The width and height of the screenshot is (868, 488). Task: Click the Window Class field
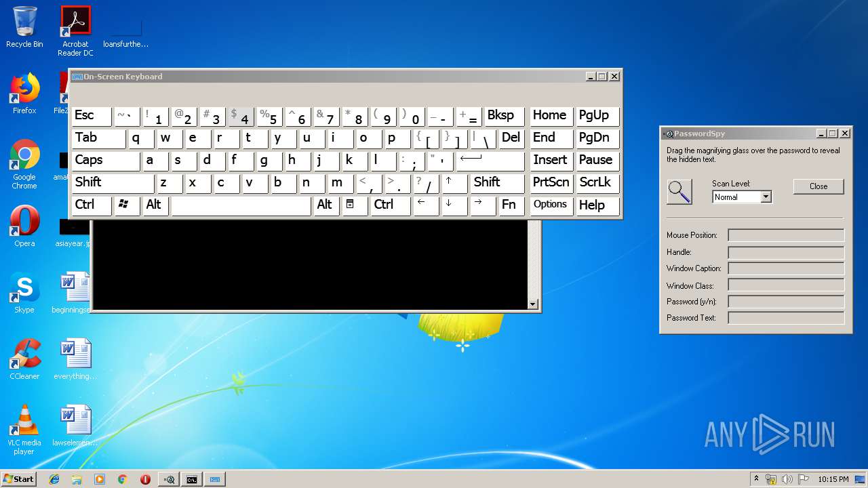[x=786, y=285]
